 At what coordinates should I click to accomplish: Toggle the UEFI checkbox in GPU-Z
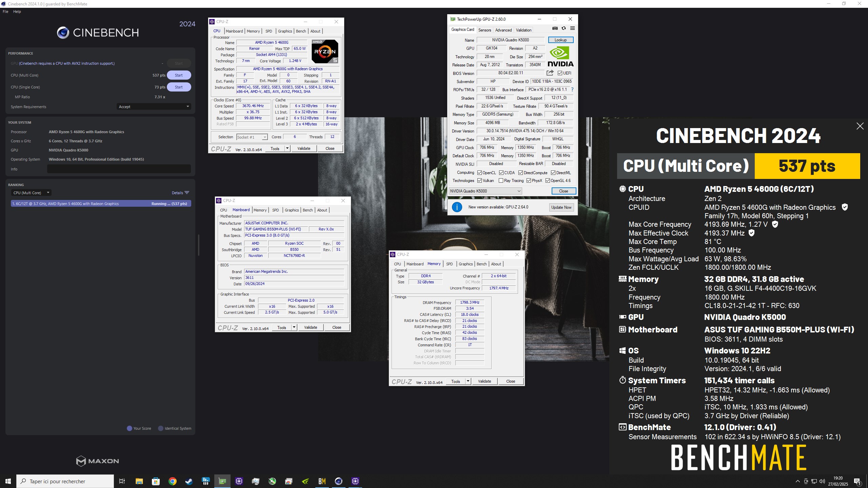560,73
